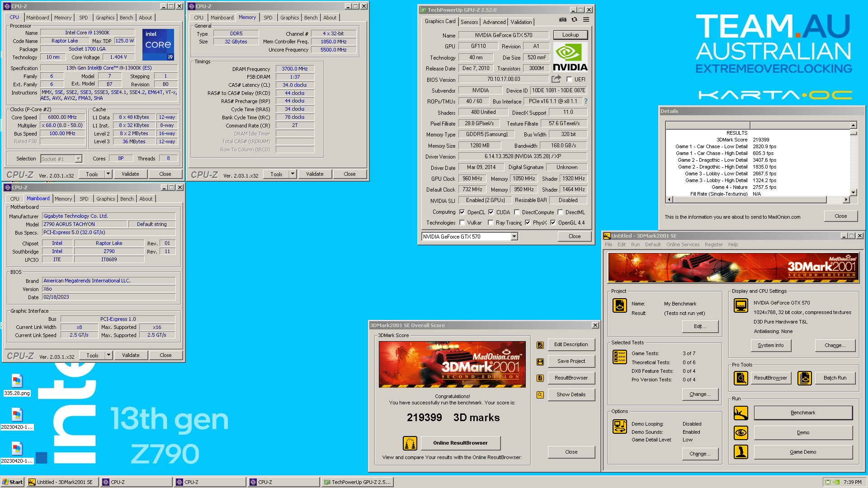Switch to Sensors tab in GPU-Z
868x488 pixels.
(x=469, y=22)
